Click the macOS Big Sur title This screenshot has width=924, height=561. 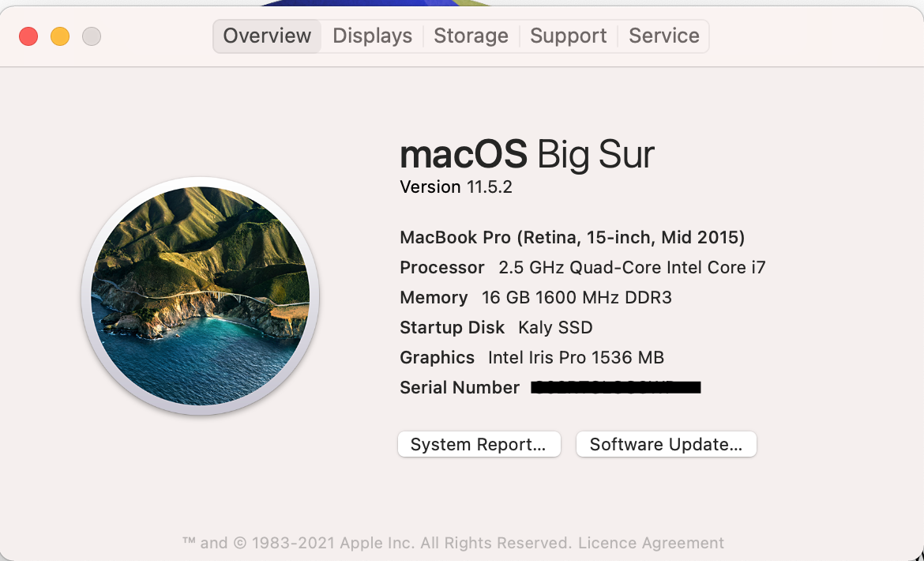[x=527, y=155]
